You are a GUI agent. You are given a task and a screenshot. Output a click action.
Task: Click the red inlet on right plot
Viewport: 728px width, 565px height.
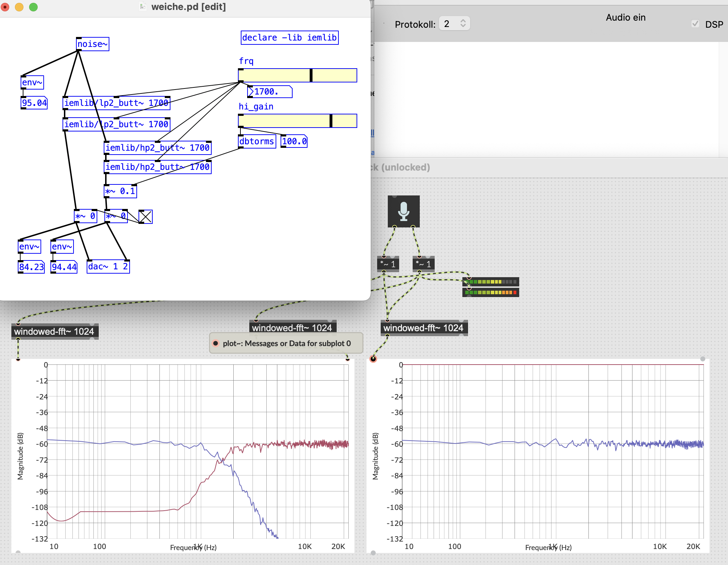pyautogui.click(x=373, y=359)
